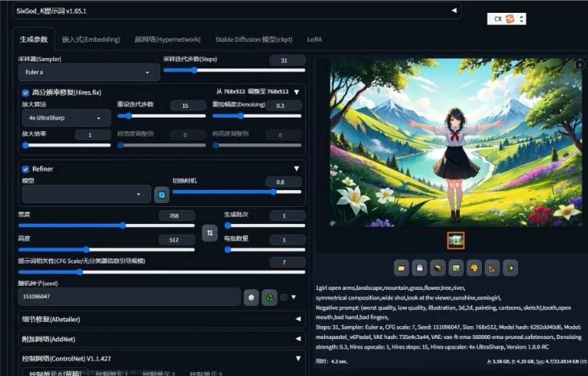Toggle the extra seed checkbox beside the recycle icon

pyautogui.click(x=284, y=297)
